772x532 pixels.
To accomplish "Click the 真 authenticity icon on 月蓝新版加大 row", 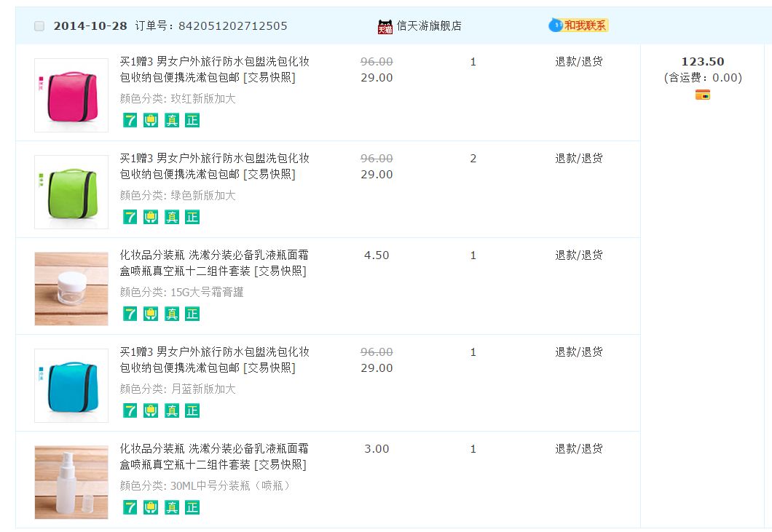I will tap(171, 410).
